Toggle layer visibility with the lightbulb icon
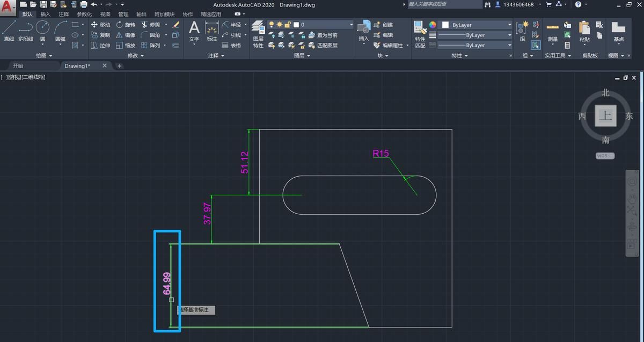The height and width of the screenshot is (342, 644). click(271, 24)
